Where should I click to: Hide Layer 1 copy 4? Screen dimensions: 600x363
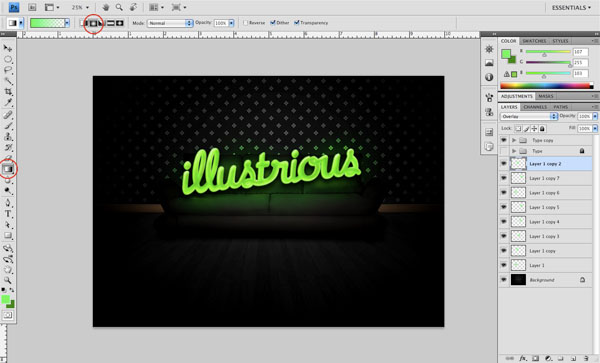pos(504,222)
